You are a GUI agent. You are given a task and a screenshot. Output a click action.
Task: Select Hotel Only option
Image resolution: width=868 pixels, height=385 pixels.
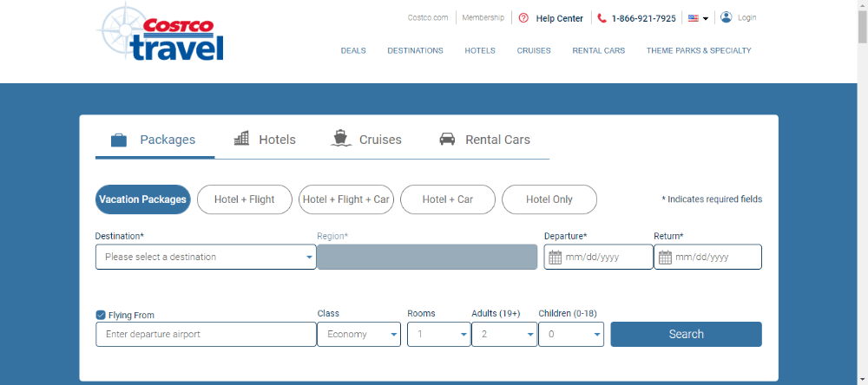tap(549, 199)
